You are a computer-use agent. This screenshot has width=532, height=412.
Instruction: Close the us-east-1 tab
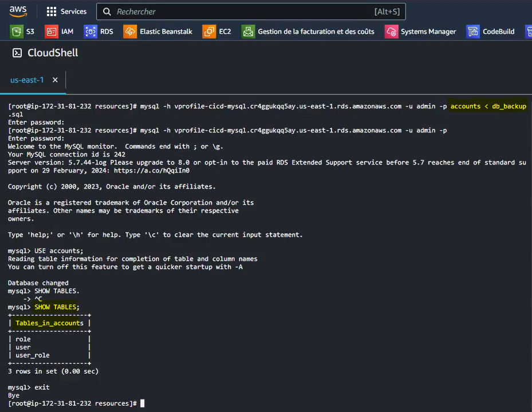[x=55, y=80]
